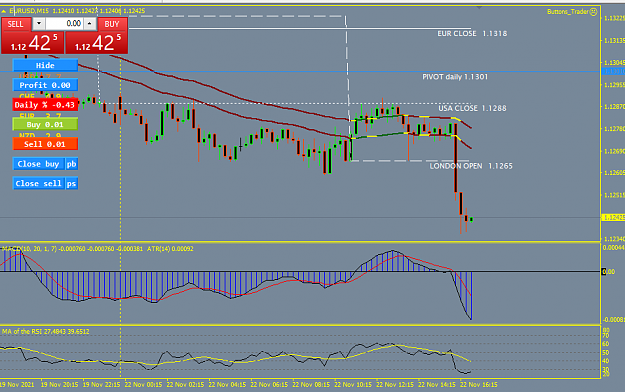Click the green Buy 0.01 button
The width and height of the screenshot is (625, 392).
[x=45, y=124]
